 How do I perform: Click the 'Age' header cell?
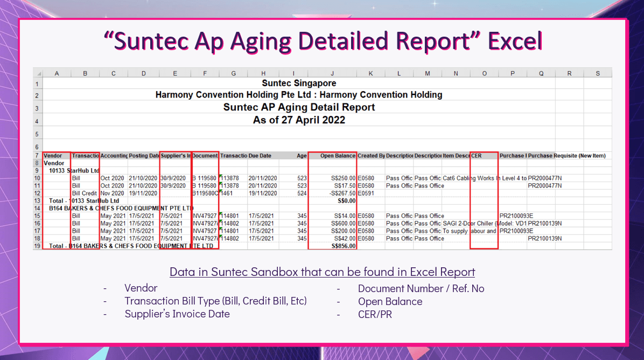[302, 156]
